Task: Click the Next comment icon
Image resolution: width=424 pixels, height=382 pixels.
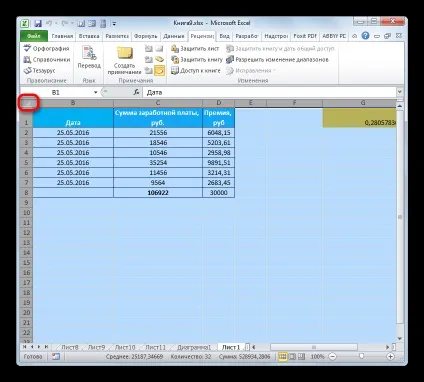Action: [x=149, y=71]
